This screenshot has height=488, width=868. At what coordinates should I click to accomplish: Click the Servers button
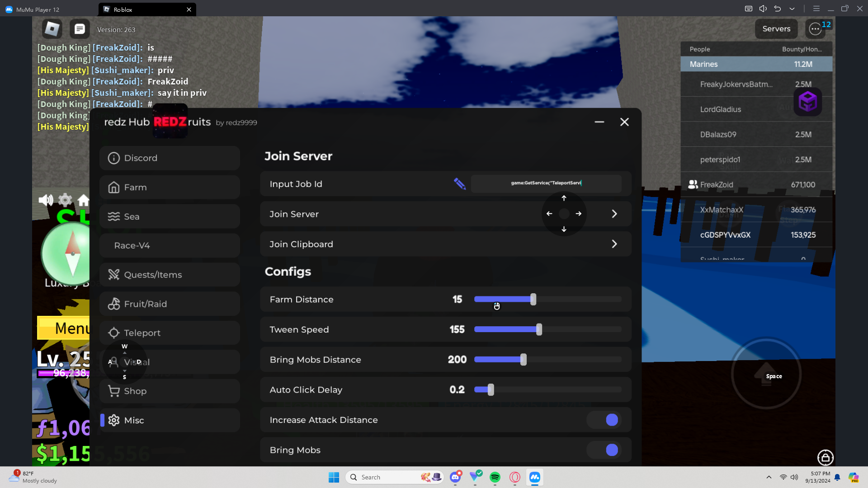pos(776,29)
